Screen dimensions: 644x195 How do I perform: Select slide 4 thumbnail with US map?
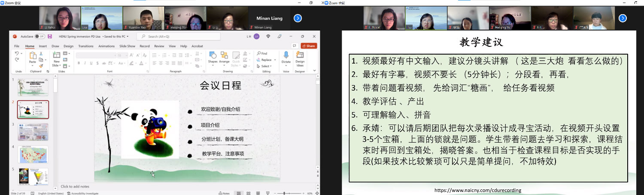[33, 154]
